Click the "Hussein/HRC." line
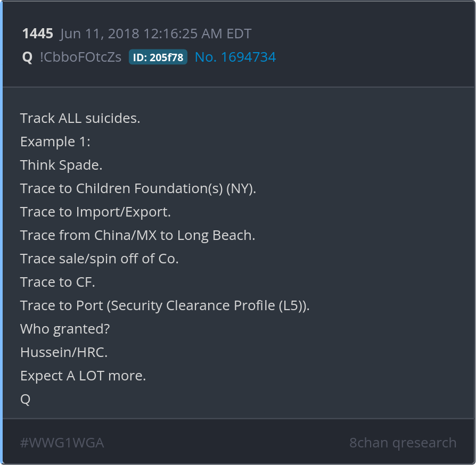The width and height of the screenshot is (476, 465). (64, 352)
